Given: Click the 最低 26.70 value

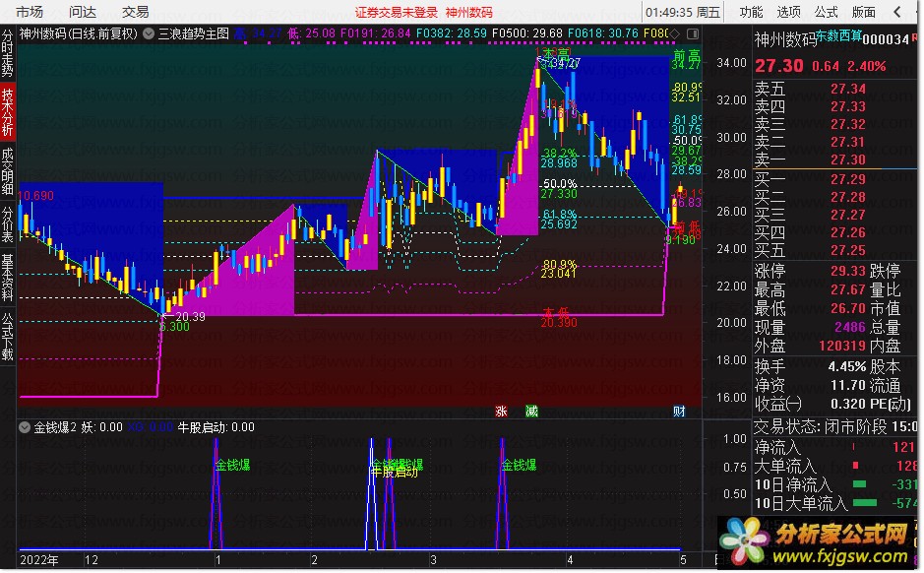Looking at the screenshot, I should 848,308.
